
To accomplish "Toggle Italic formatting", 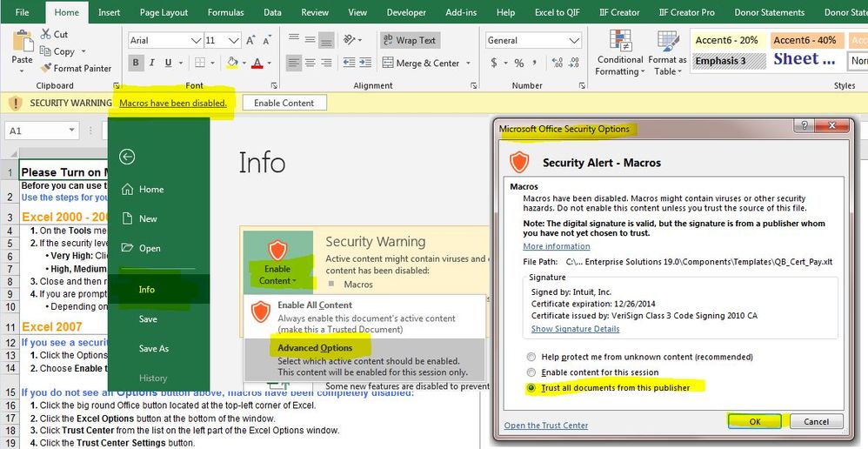I will pyautogui.click(x=151, y=63).
